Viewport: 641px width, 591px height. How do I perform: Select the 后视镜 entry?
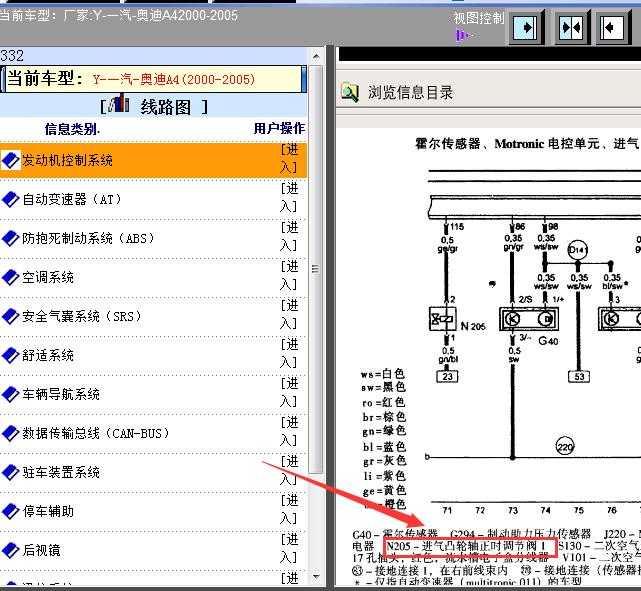coord(41,550)
